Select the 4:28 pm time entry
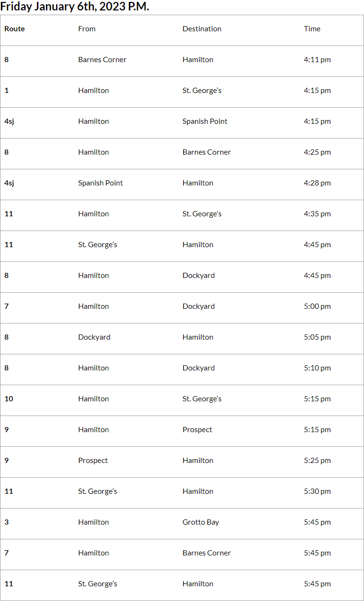 click(x=317, y=183)
